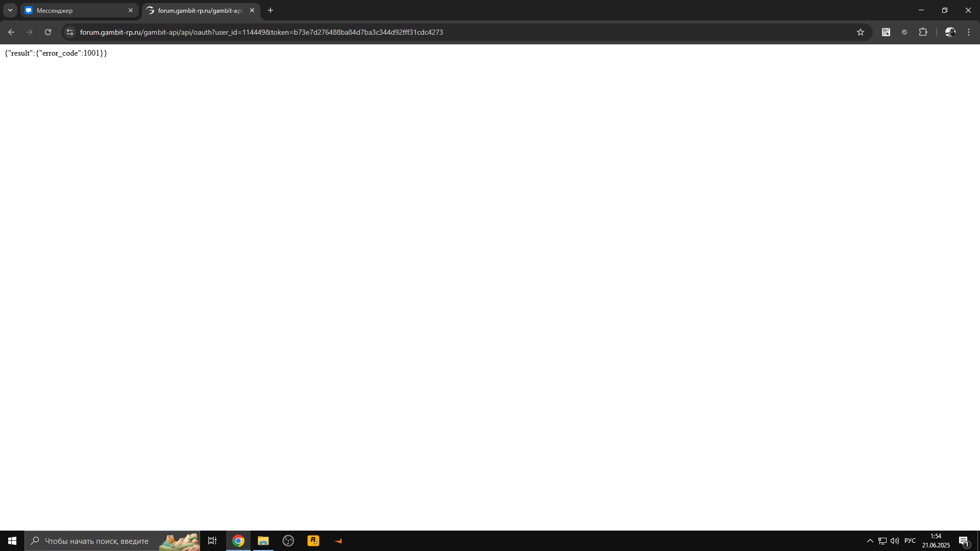Close the Мессенджер tab
Image resolution: width=980 pixels, height=551 pixels.
[x=131, y=10]
